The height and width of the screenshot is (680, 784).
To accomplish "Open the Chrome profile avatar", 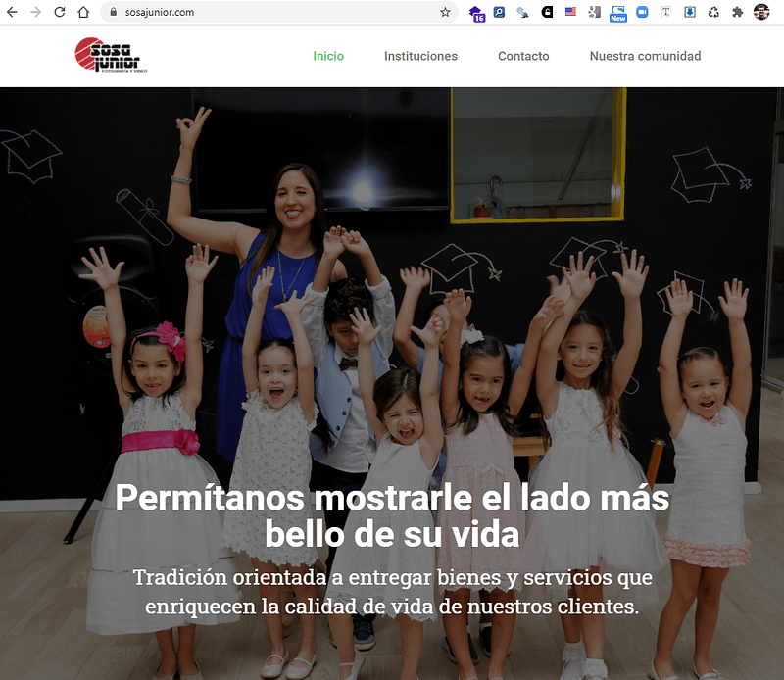I will [761, 12].
